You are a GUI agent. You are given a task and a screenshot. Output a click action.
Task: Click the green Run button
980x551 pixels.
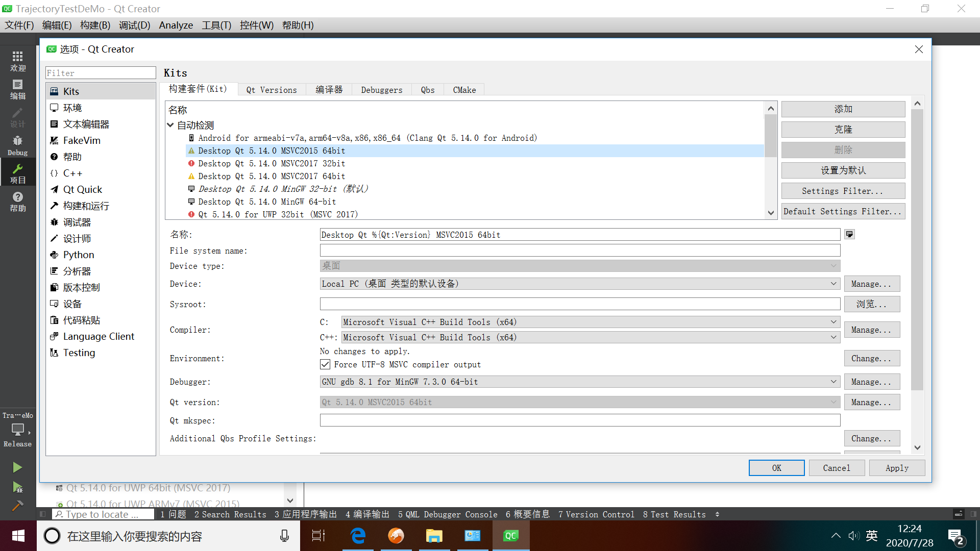pos(17,467)
